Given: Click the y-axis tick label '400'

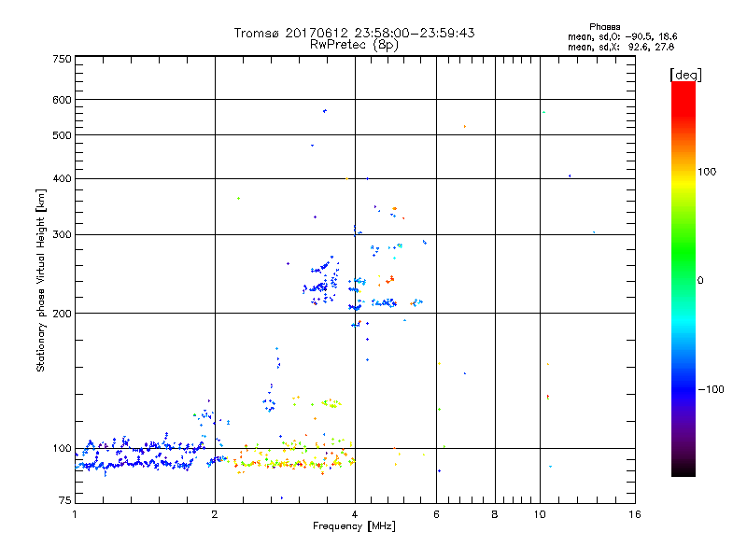Looking at the screenshot, I should click(62, 179).
